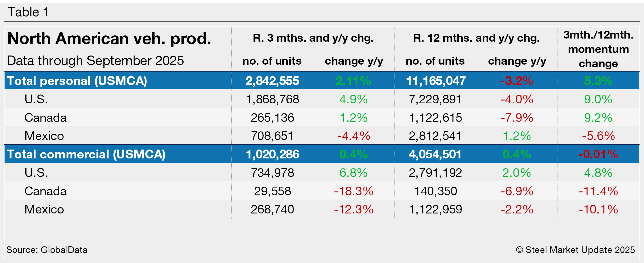Select the 265,136 Canada units cell
644x263 pixels.
click(272, 118)
